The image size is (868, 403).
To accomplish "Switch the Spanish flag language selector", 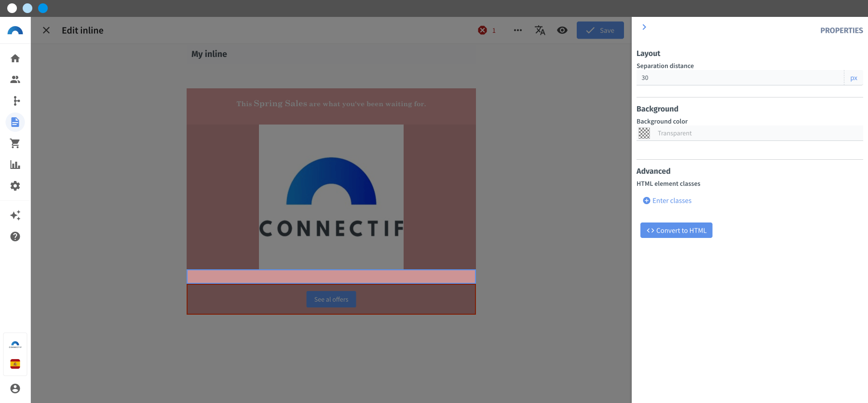I will [15, 364].
